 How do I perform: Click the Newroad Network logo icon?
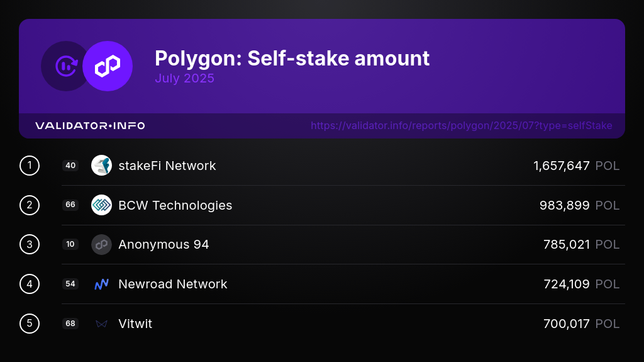point(101,284)
